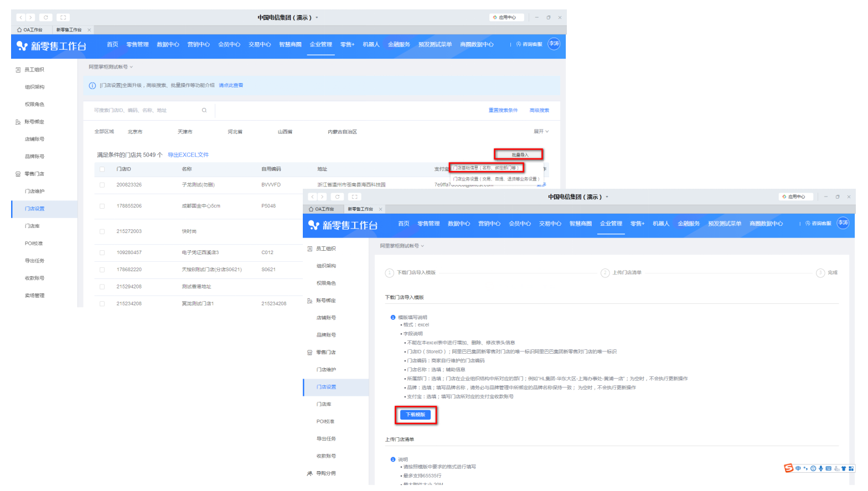Viewport: 868px width, 491px height.
Task: Click the 咨询客服 icon in the store list window
Action: (519, 44)
